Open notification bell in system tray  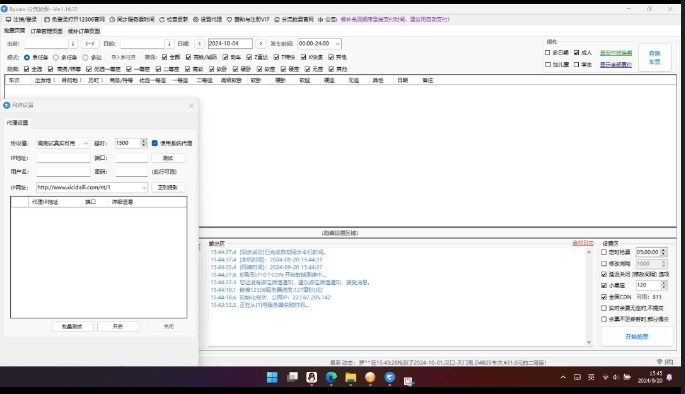click(x=669, y=377)
